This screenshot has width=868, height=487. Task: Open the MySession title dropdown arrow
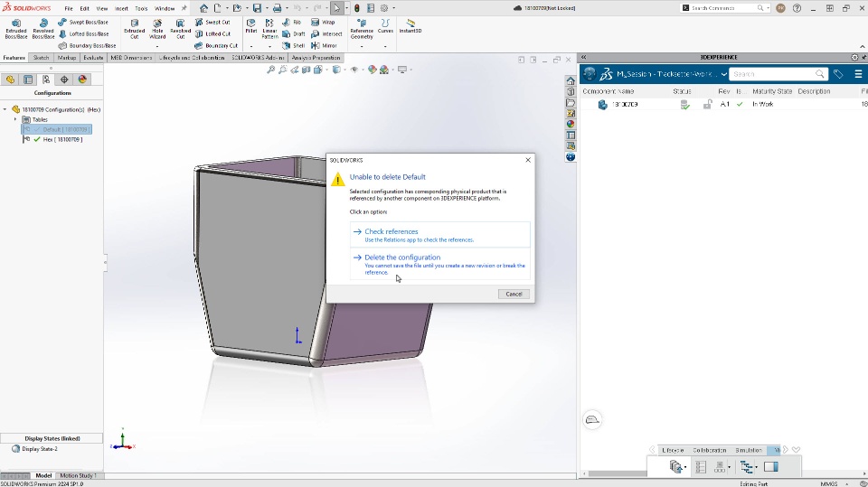[723, 74]
